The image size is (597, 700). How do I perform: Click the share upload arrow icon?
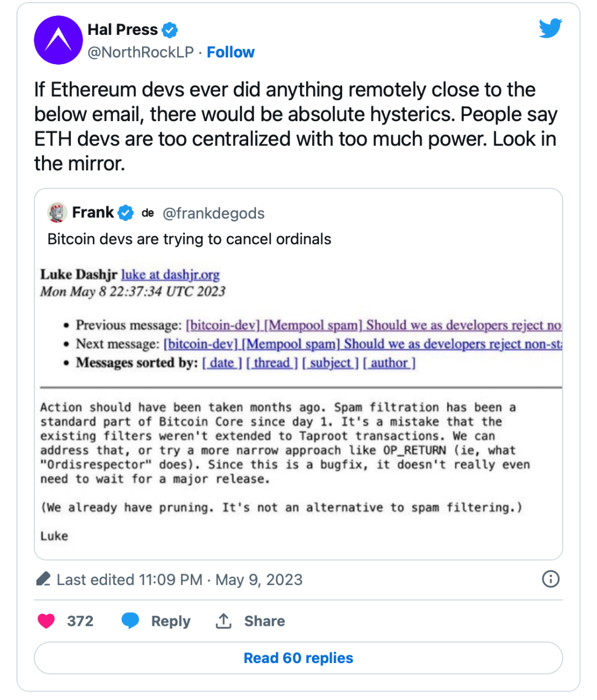coord(223,621)
